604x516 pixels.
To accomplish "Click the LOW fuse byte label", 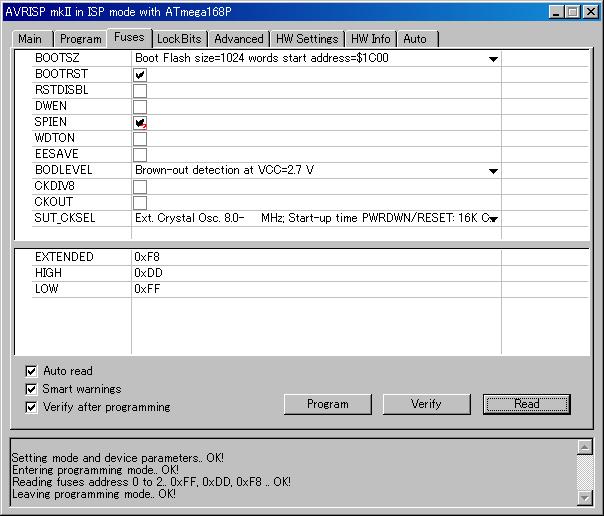I will (47, 289).
